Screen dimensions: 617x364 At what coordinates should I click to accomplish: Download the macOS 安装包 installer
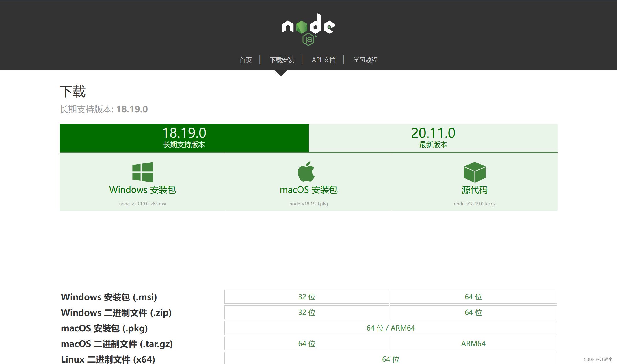tap(308, 182)
